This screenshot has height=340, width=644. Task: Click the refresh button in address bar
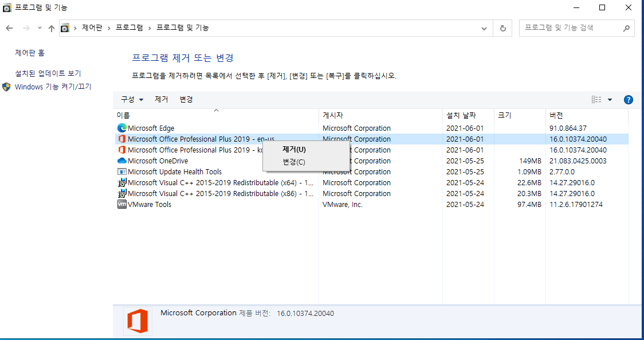(x=502, y=28)
